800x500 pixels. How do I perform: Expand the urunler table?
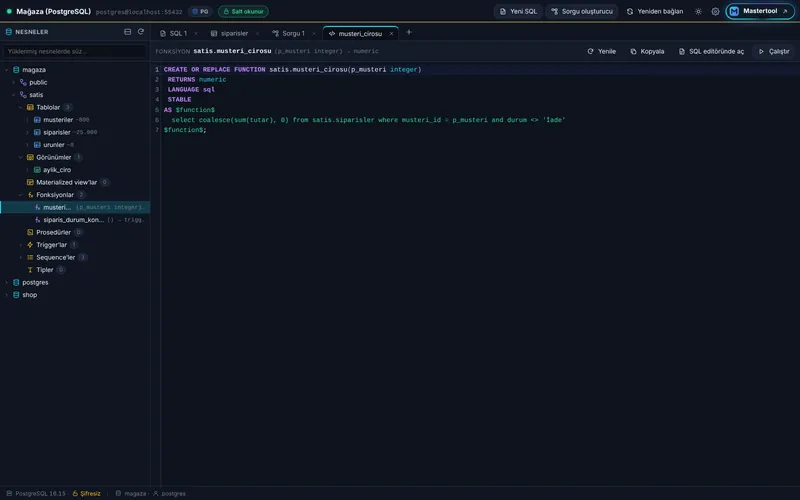click(x=28, y=145)
